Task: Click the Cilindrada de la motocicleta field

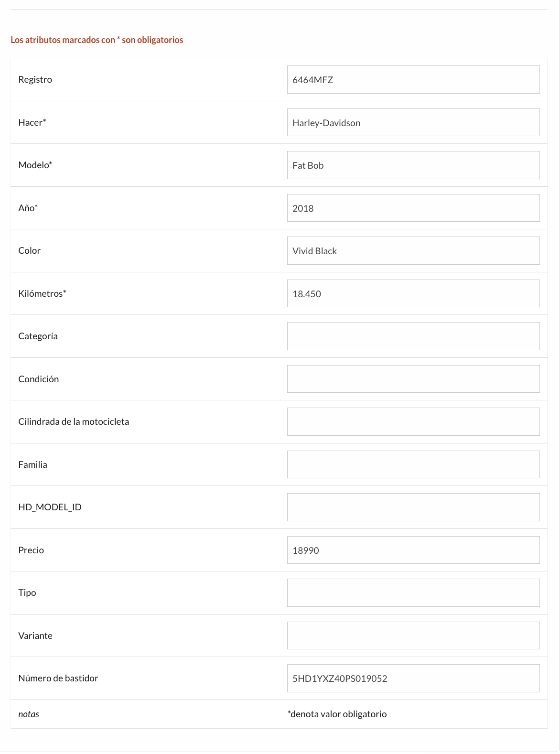Action: tap(413, 421)
